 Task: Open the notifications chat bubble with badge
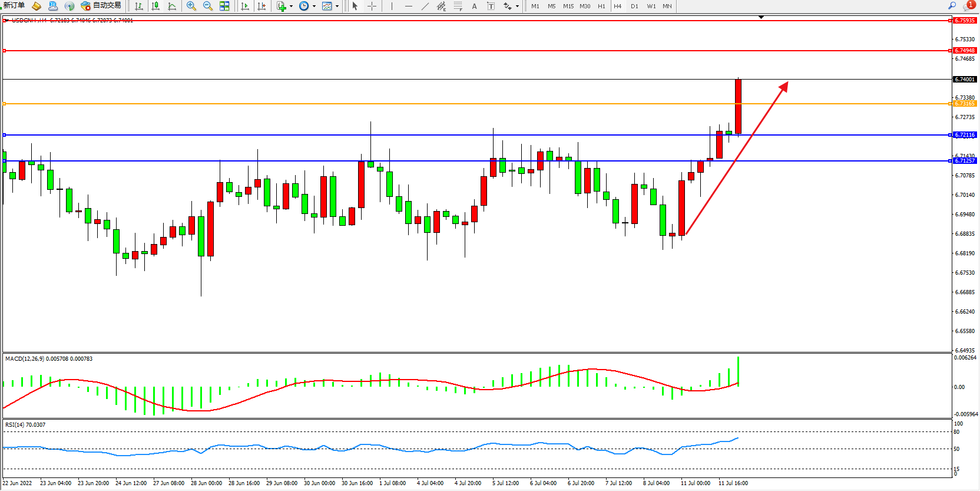tap(968, 6)
